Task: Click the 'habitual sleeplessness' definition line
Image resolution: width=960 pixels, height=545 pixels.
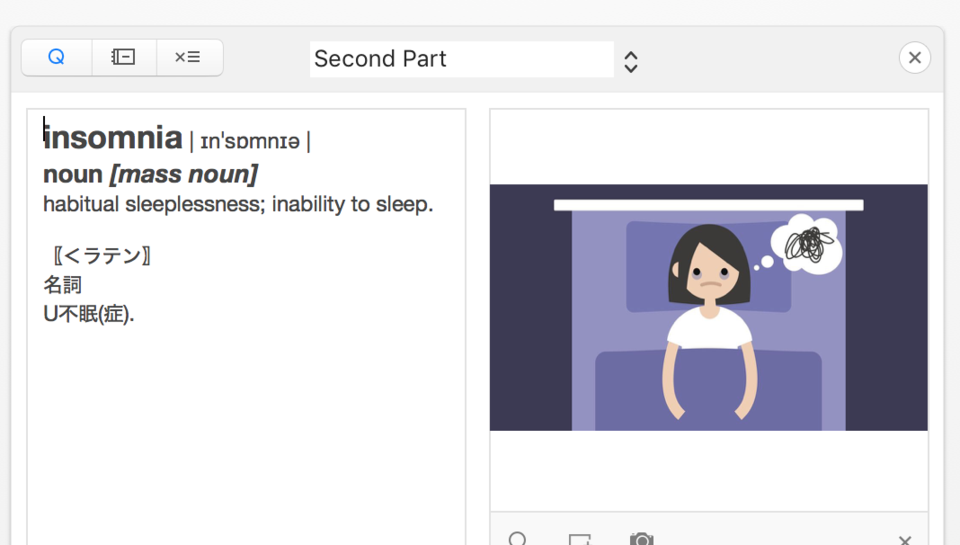Action: tap(238, 205)
